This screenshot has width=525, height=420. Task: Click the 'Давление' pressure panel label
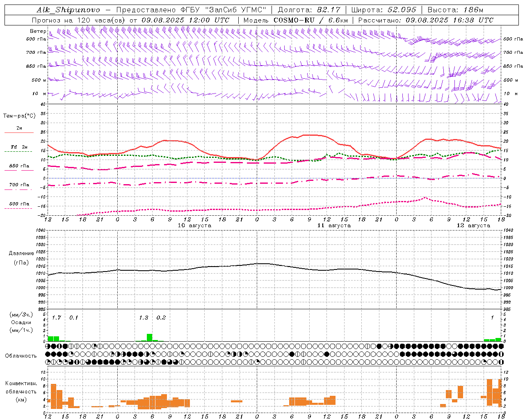[21, 253]
